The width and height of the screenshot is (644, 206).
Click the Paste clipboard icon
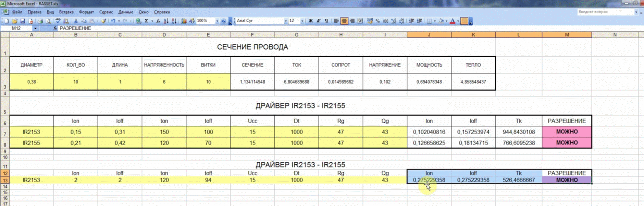pos(92,21)
